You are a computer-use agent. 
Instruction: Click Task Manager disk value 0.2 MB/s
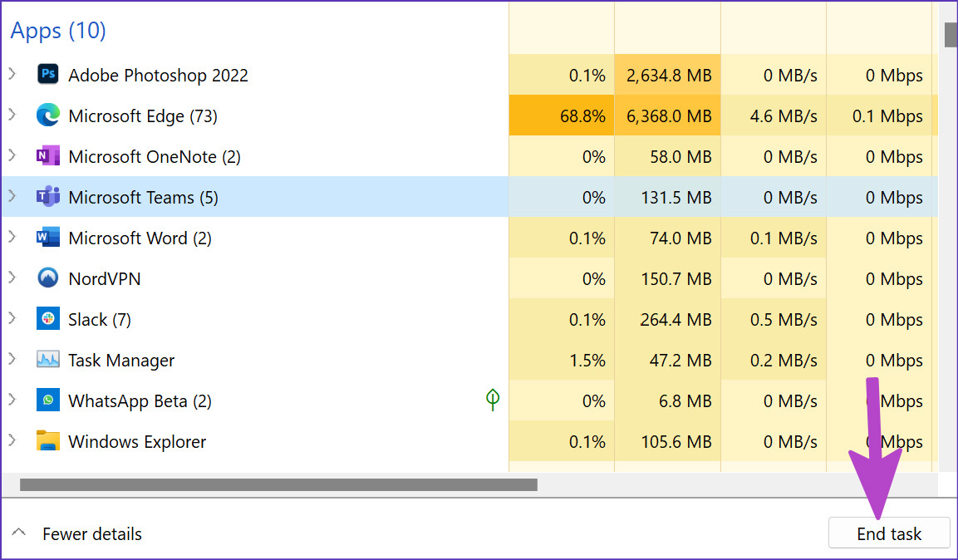(784, 361)
